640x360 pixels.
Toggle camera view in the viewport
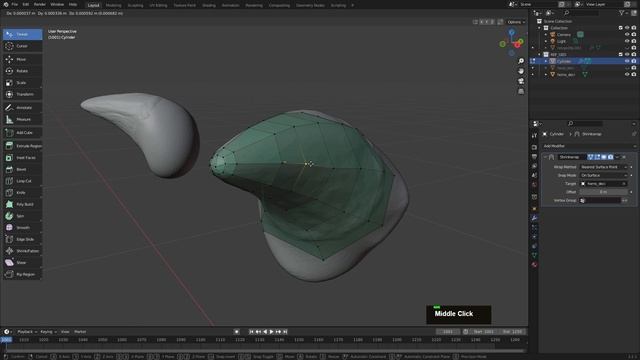pyautogui.click(x=521, y=81)
